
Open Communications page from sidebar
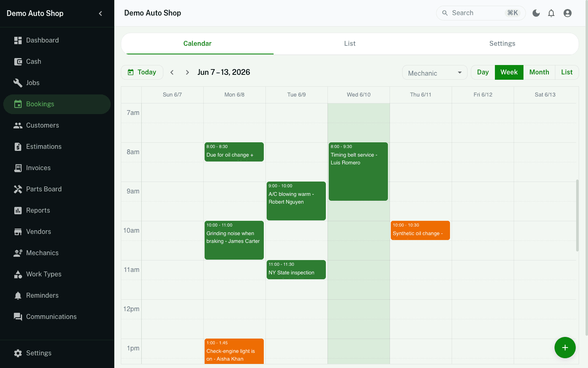pyautogui.click(x=57, y=316)
